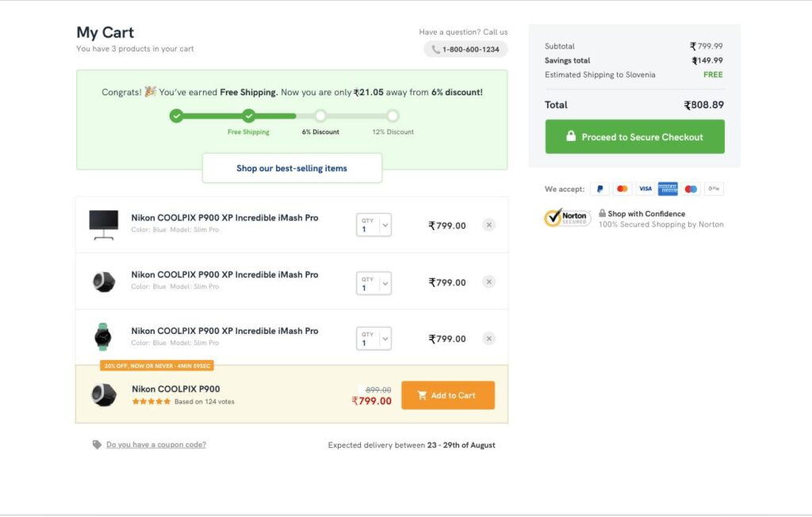Click the Mastercard payment icon
812x517 pixels.
tap(622, 189)
